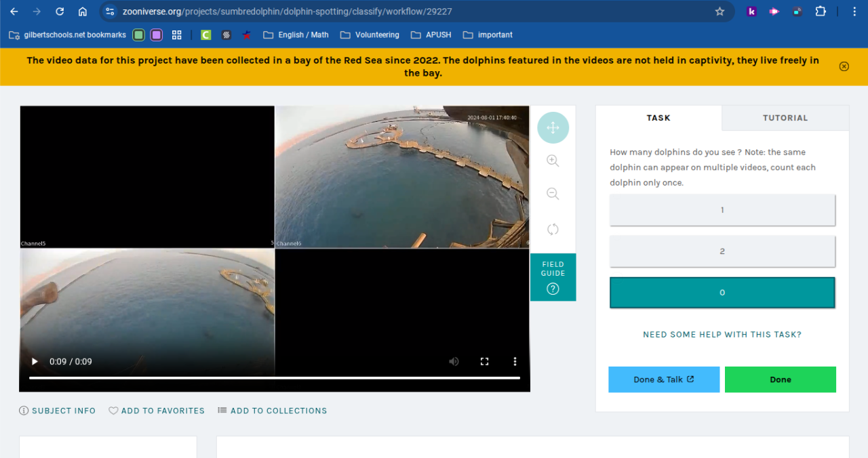Image resolution: width=868 pixels, height=458 pixels.
Task: Dismiss the yellow announcement banner
Action: point(844,66)
